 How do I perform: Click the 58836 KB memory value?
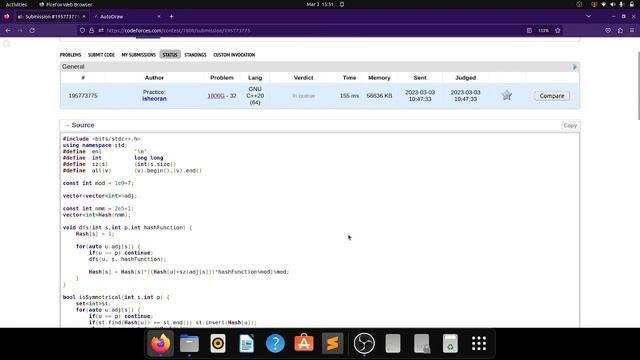[x=379, y=96]
